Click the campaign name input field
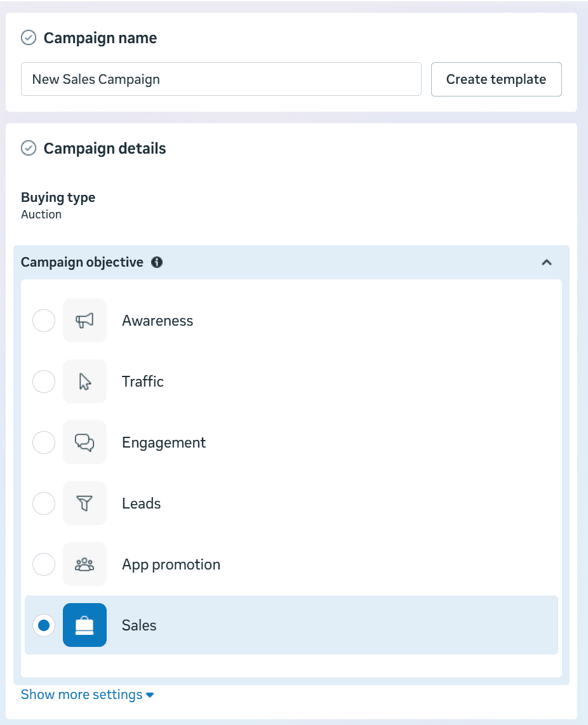Screen dimensions: 588x725 pos(221,79)
